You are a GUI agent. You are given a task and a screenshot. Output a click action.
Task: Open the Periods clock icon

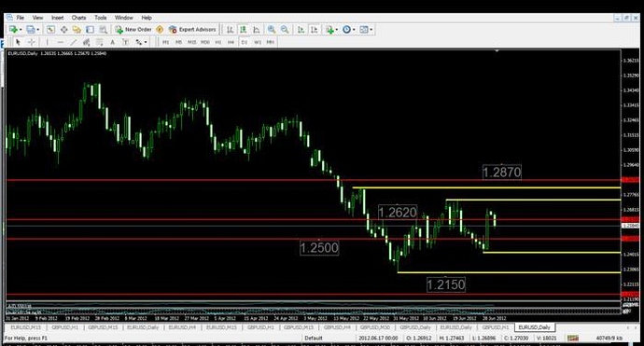point(346,30)
